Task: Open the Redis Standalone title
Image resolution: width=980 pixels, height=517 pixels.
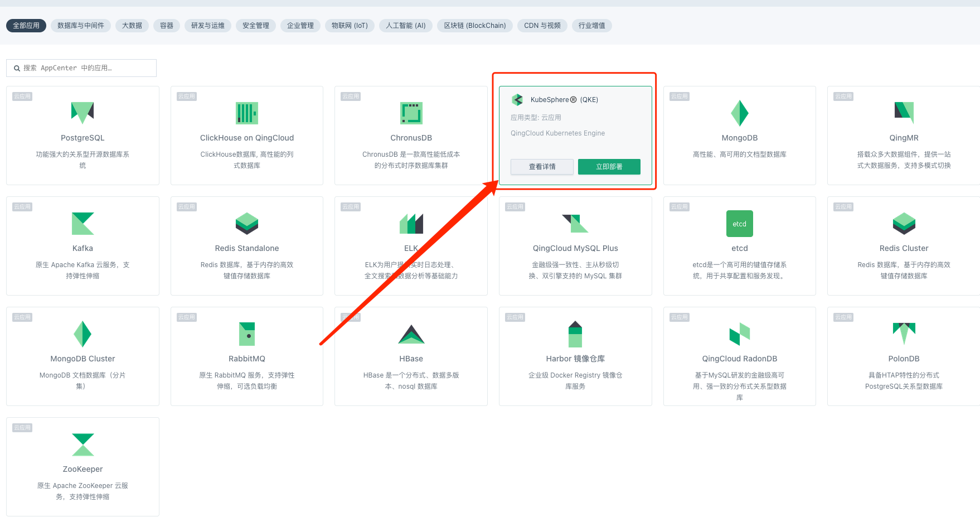Action: pos(247,248)
